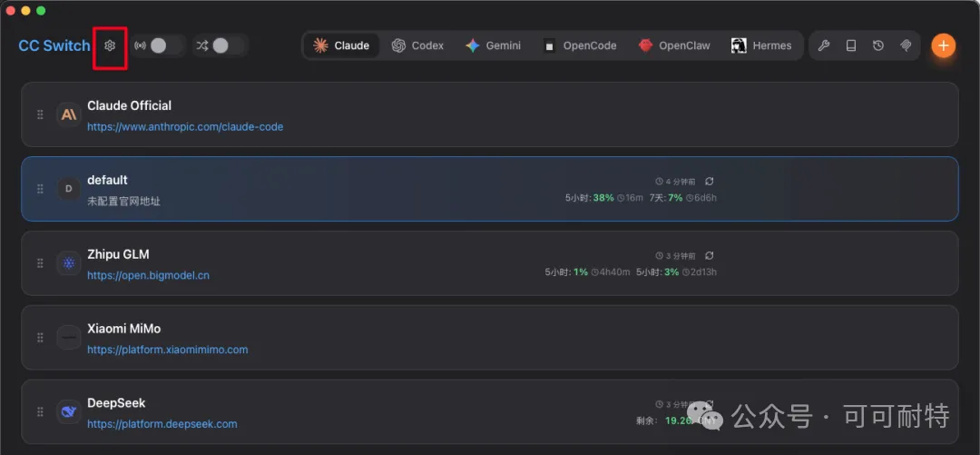Click the Xiaomi MiMo logo icon
Viewport: 980px width, 455px height.
[x=69, y=338]
